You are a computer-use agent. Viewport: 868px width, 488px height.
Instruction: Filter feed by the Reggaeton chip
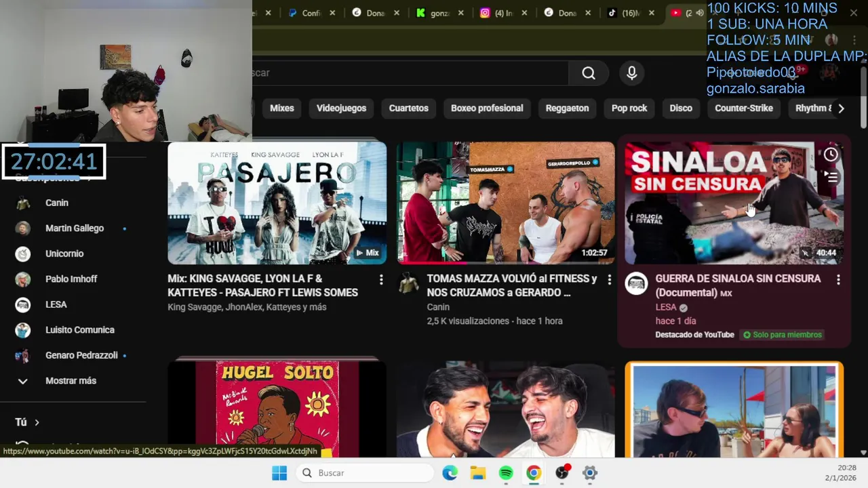click(x=567, y=108)
